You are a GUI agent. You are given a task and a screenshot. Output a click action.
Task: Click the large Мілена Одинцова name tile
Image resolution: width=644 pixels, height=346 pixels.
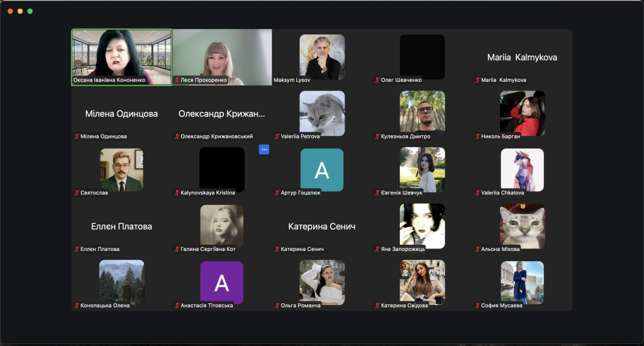[x=121, y=114]
